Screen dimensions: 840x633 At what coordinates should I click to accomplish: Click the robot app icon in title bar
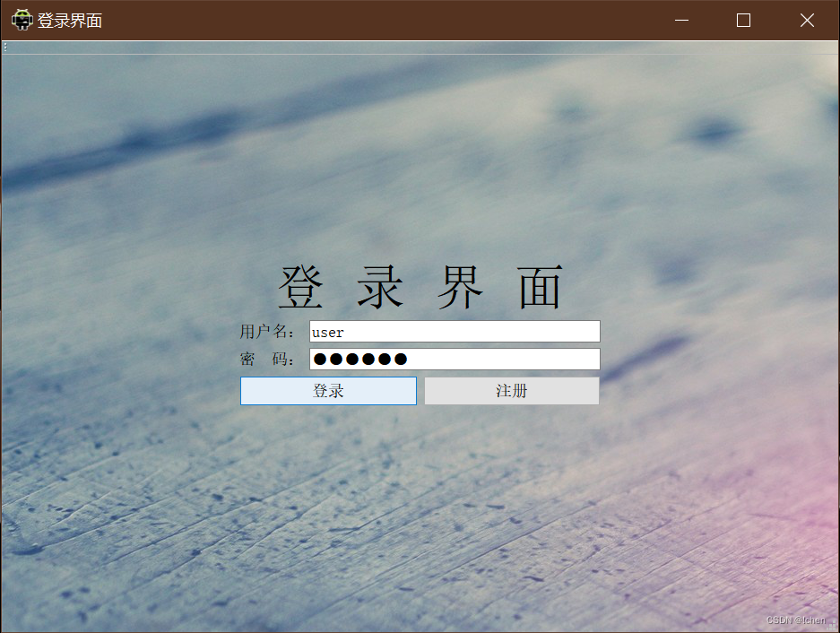click(22, 20)
